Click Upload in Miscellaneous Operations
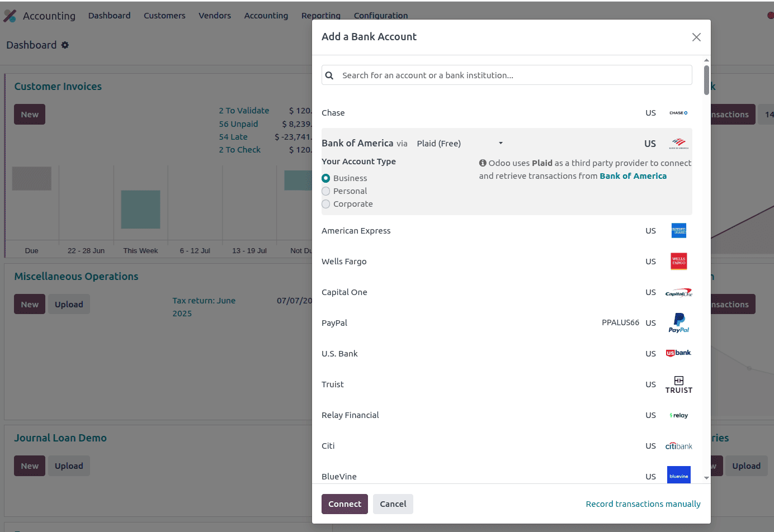The width and height of the screenshot is (774, 532). pyautogui.click(x=69, y=305)
